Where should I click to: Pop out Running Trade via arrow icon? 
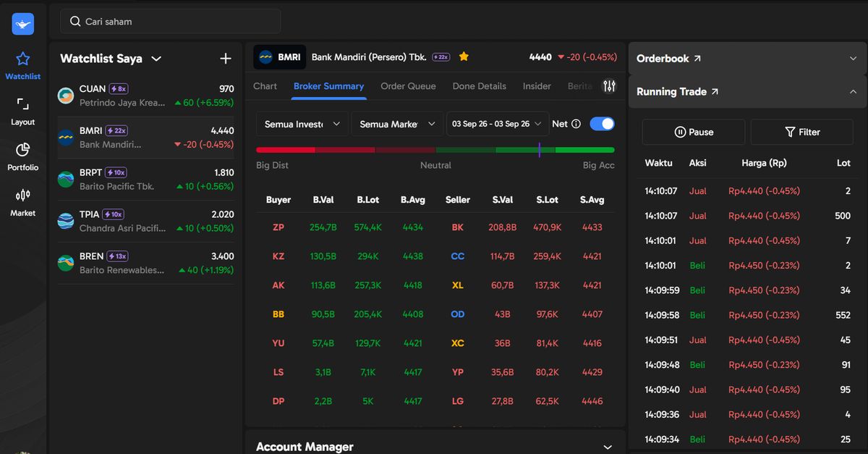(715, 92)
